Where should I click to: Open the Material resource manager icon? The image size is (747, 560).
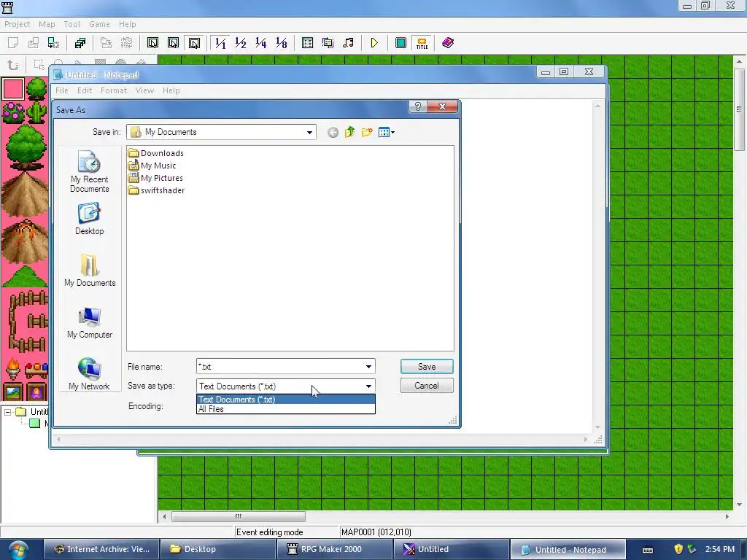pos(328,43)
